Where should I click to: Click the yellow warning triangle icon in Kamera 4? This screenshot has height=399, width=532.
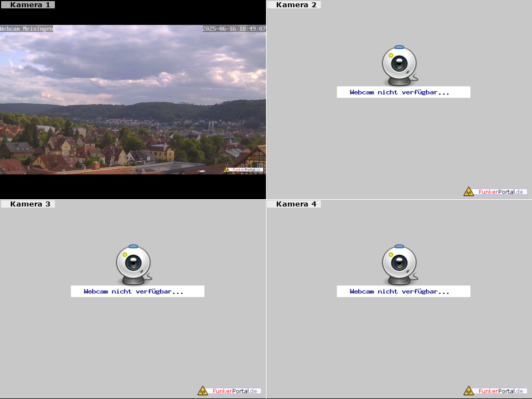[469, 391]
